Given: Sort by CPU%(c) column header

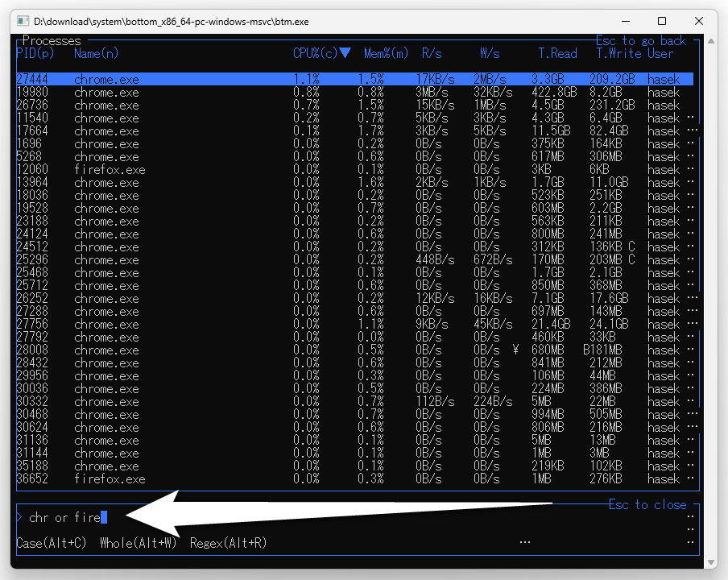Looking at the screenshot, I should (x=315, y=53).
